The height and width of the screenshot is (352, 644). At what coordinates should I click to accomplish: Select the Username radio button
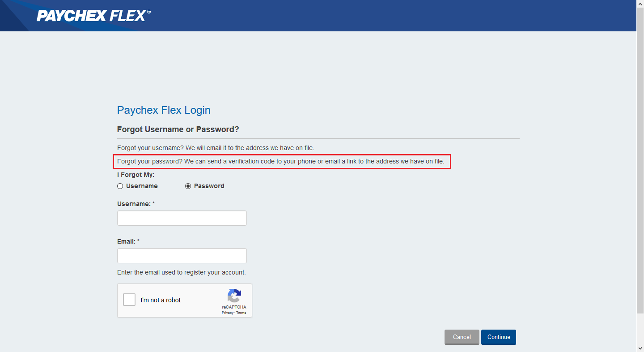[120, 186]
